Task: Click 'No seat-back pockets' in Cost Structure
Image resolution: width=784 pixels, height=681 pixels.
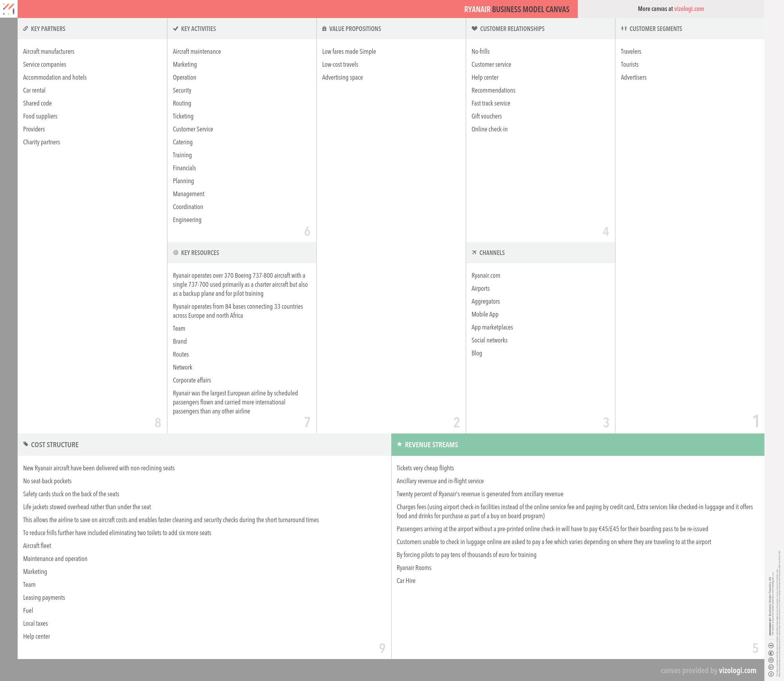Action: (47, 481)
